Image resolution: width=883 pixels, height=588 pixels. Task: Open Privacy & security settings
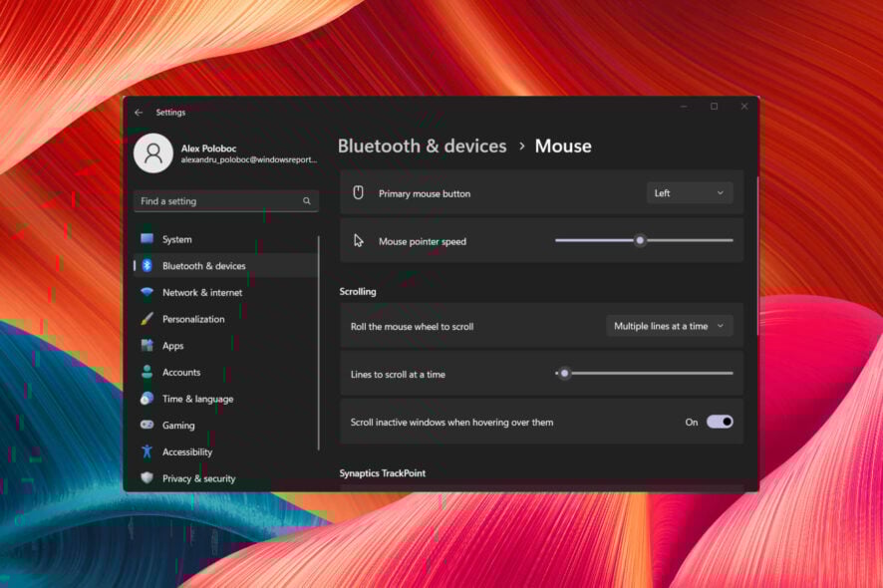[225, 478]
